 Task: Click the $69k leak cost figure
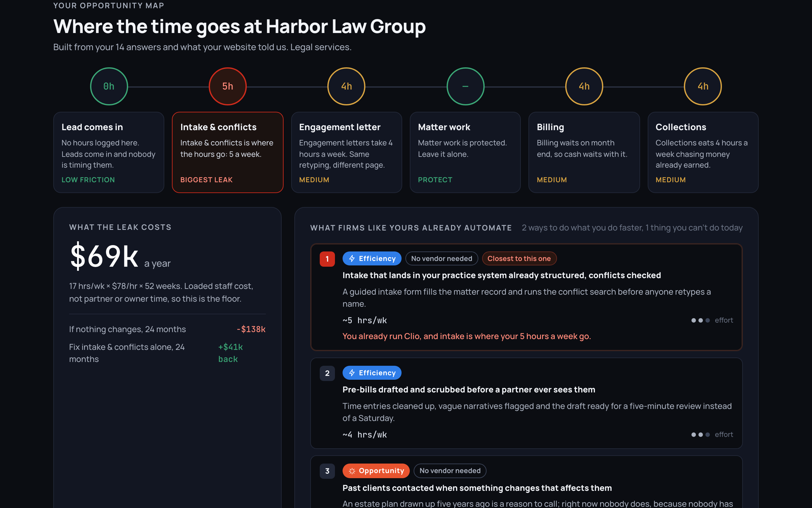click(x=104, y=256)
